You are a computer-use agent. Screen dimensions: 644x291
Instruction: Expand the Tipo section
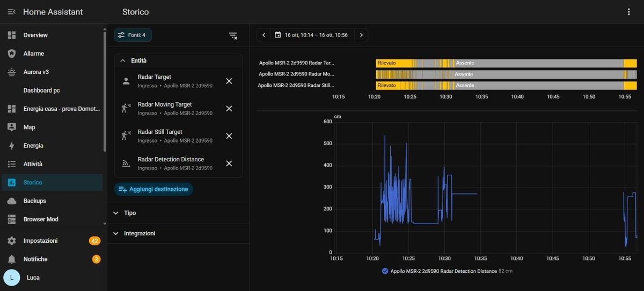pyautogui.click(x=178, y=213)
